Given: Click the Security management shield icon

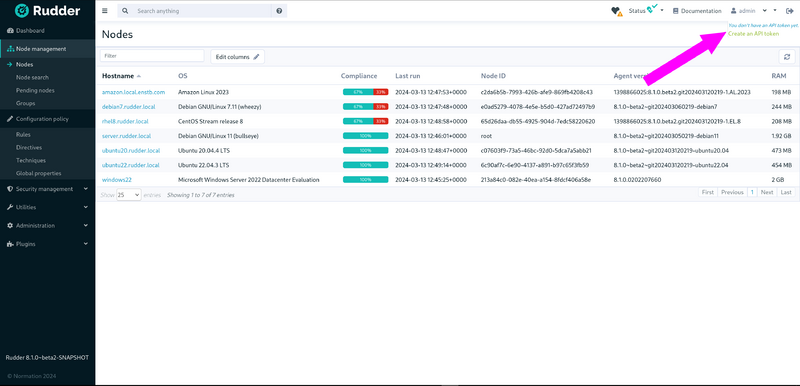Looking at the screenshot, I should [x=11, y=189].
